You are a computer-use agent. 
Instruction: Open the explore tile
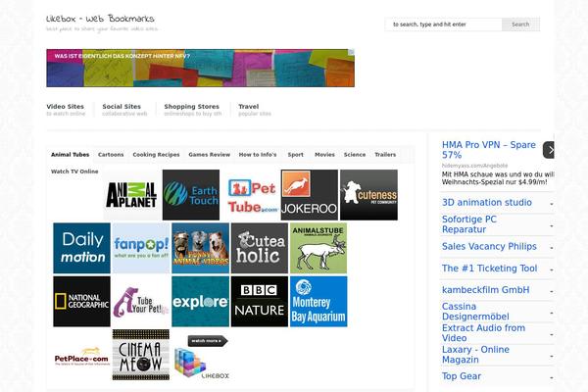click(200, 302)
